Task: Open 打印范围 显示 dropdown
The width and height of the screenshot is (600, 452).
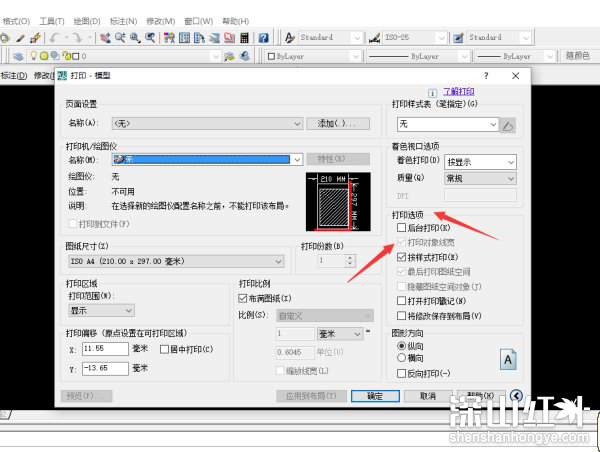Action: point(101,310)
